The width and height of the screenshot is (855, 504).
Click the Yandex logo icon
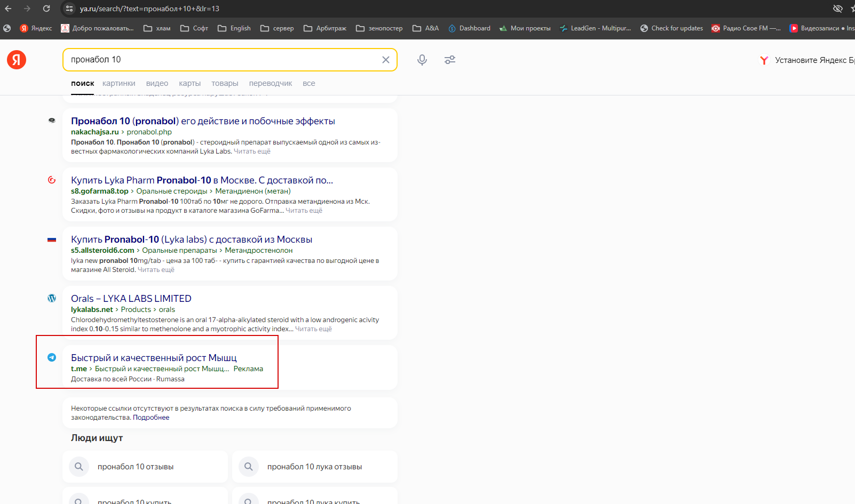(x=17, y=60)
